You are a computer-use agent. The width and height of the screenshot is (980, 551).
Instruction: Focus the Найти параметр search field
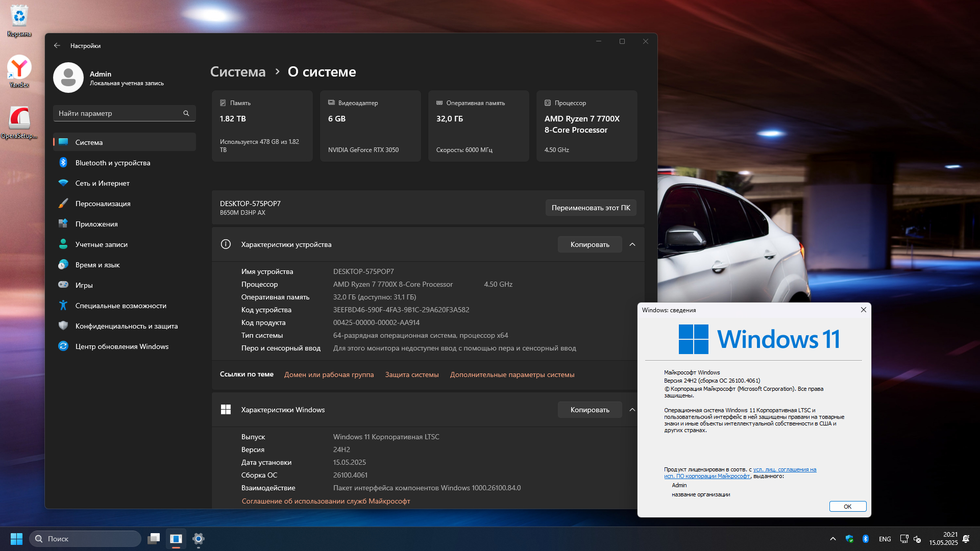click(125, 113)
